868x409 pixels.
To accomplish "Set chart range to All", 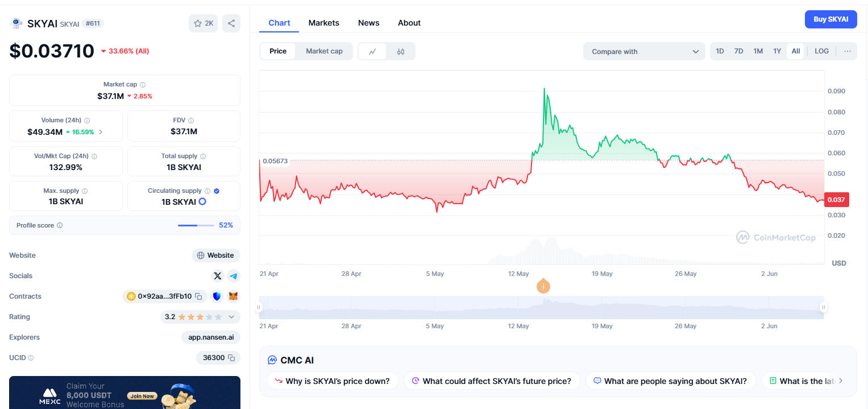I will (x=796, y=51).
